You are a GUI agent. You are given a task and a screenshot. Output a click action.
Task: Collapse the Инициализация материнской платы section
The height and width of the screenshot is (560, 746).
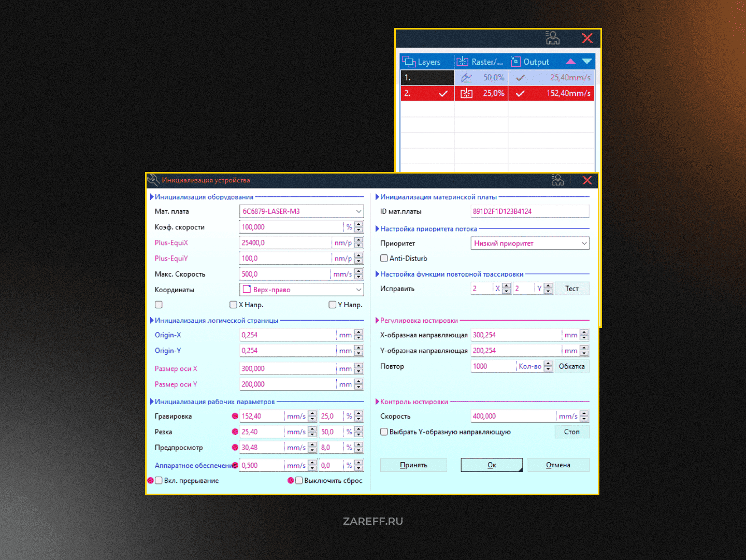click(x=377, y=197)
